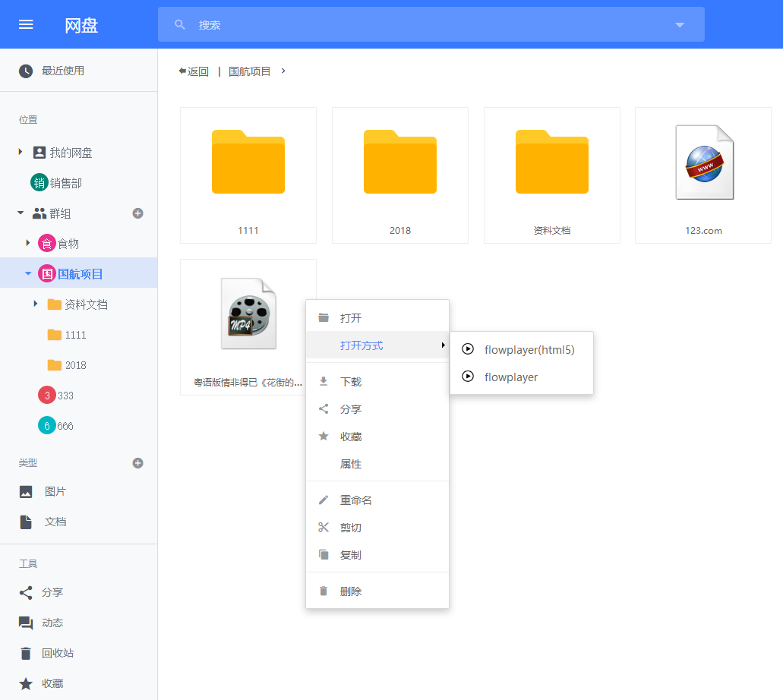783x700 pixels.
Task: Choose 重命名 in the context menu
Action: [x=377, y=500]
